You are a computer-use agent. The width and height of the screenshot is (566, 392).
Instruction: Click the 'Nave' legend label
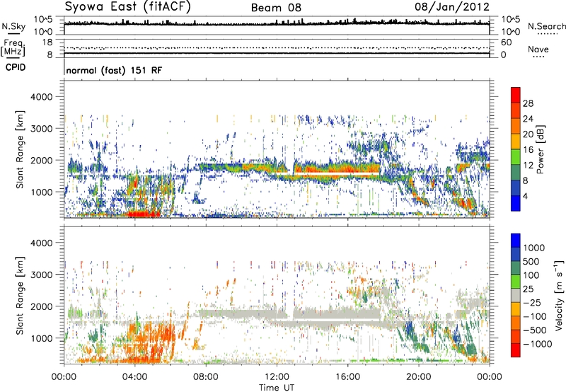(538, 49)
